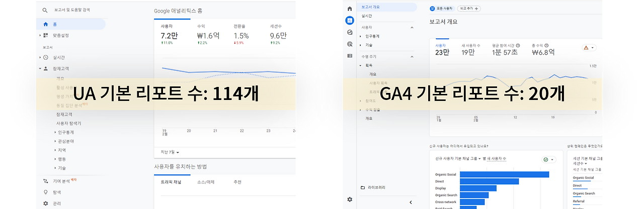Open 보고서 개요 in GA4 sidebar
644x209 pixels.
tap(387, 7)
